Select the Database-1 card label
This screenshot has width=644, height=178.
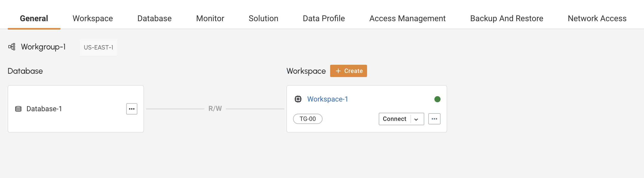pos(44,109)
